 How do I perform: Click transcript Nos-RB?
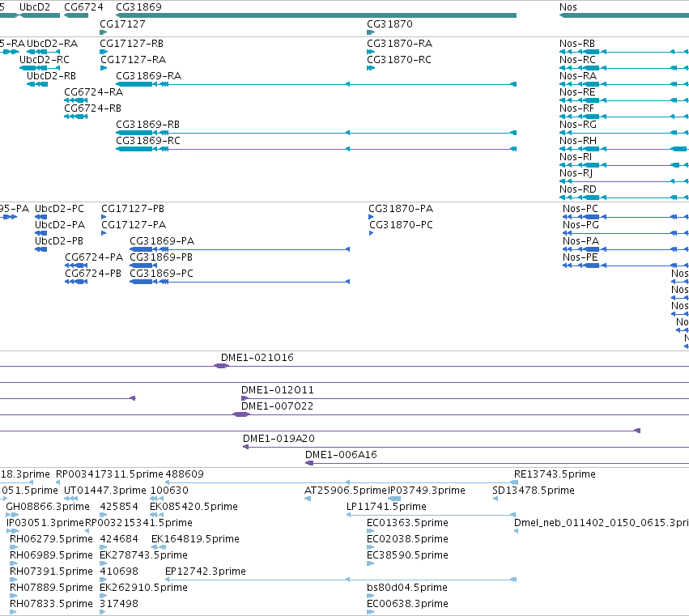[x=577, y=44]
